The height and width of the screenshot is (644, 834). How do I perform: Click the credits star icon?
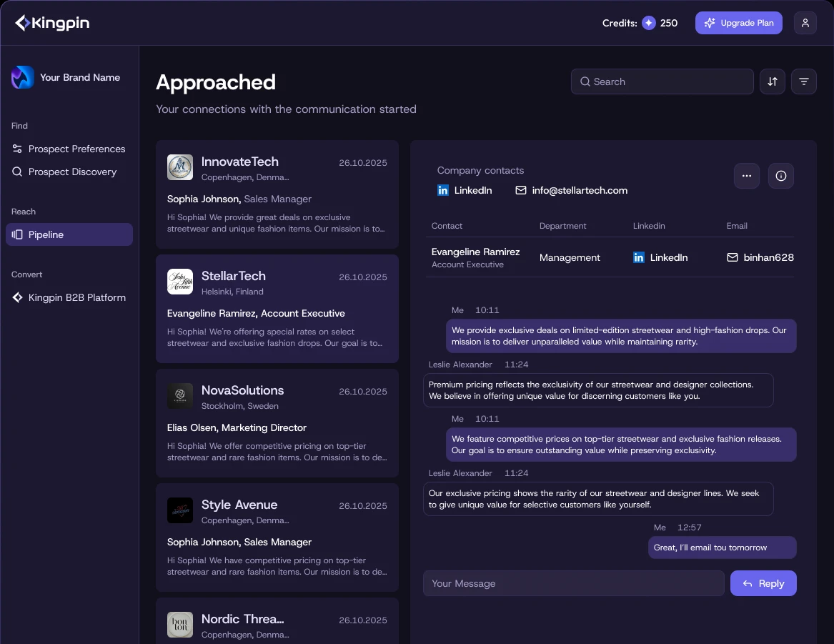[648, 23]
